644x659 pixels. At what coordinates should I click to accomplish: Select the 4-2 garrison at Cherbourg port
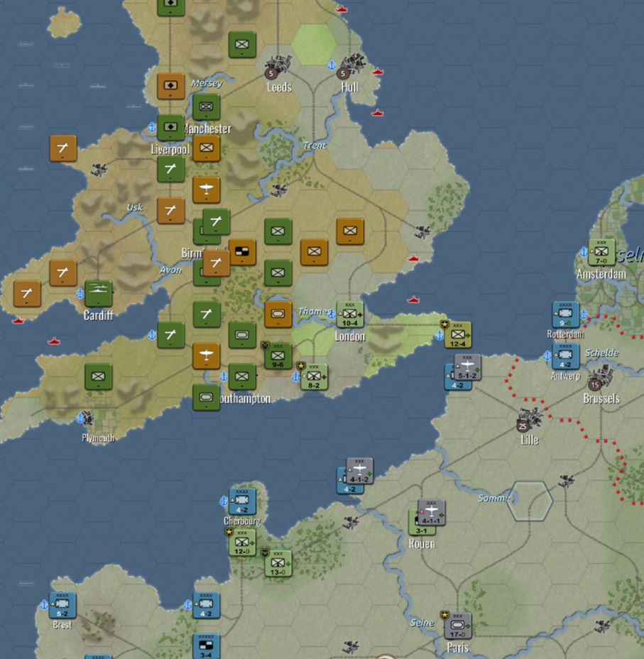[242, 501]
